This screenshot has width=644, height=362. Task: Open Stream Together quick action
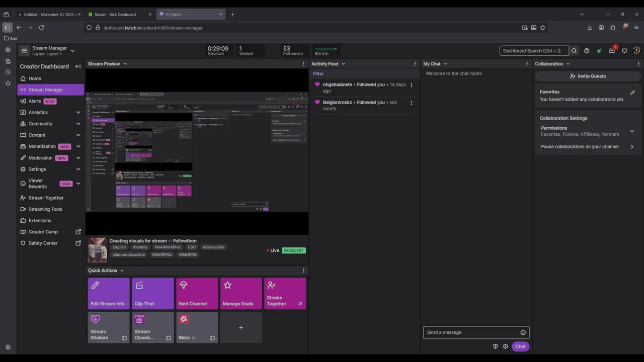pyautogui.click(x=285, y=294)
